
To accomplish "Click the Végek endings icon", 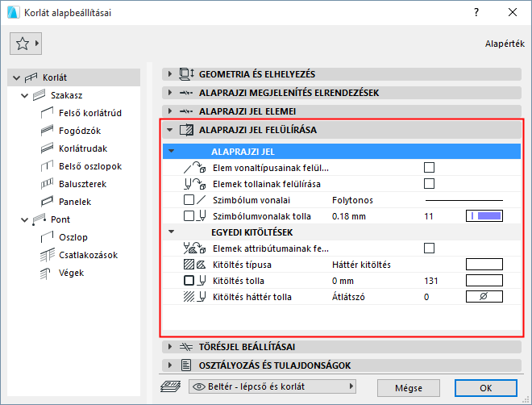I will (45, 273).
